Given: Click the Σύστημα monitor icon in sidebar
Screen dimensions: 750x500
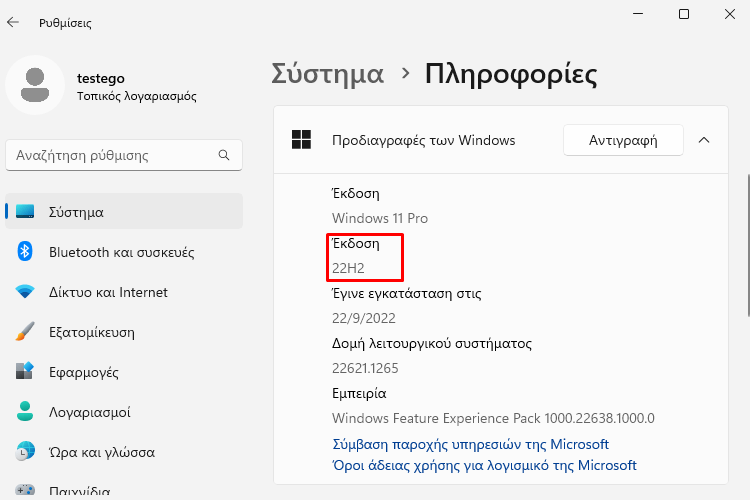Looking at the screenshot, I should pos(25,211).
